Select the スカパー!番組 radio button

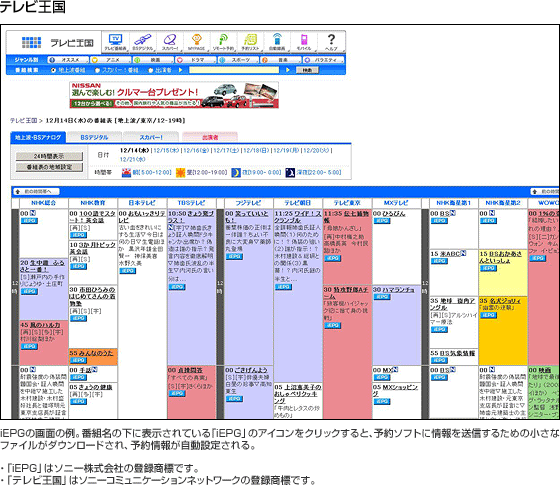tap(97, 70)
